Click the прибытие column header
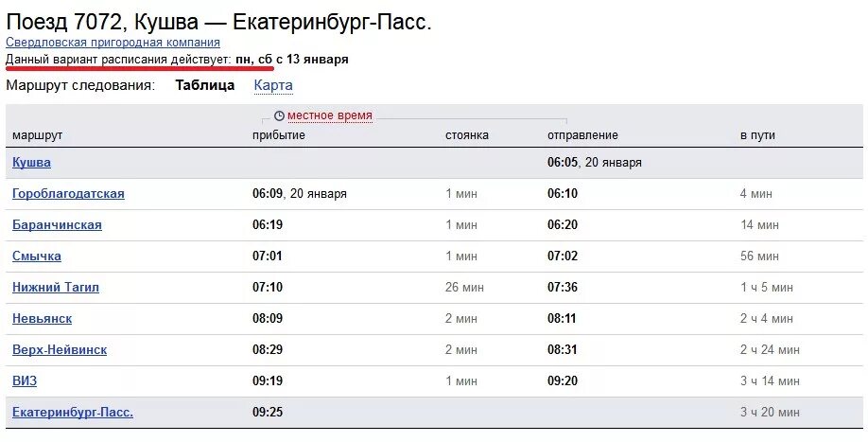 (278, 135)
